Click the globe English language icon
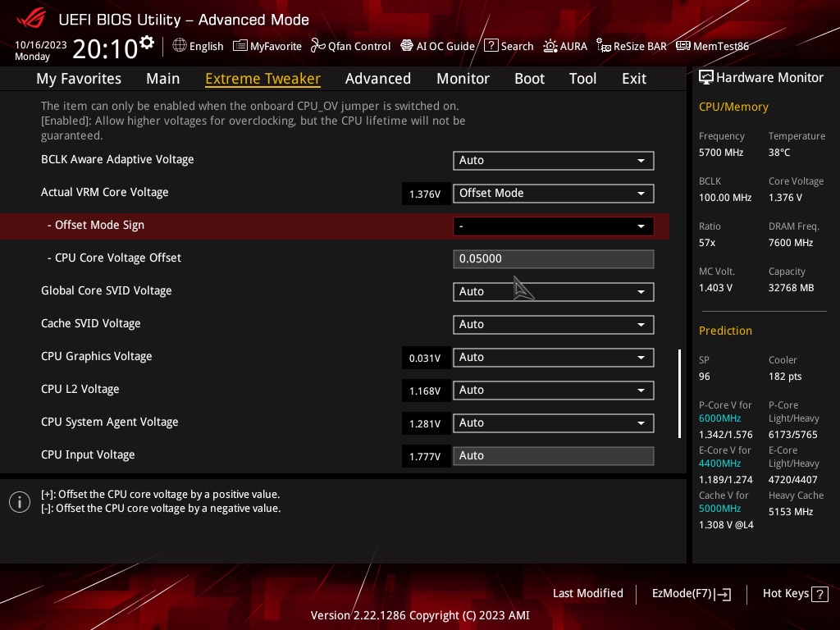This screenshot has width=840, height=630. (x=180, y=46)
